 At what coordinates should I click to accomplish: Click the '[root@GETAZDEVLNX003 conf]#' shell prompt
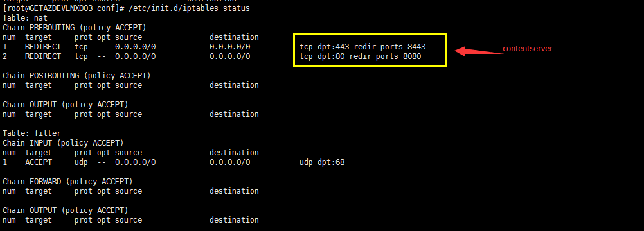coord(63,8)
